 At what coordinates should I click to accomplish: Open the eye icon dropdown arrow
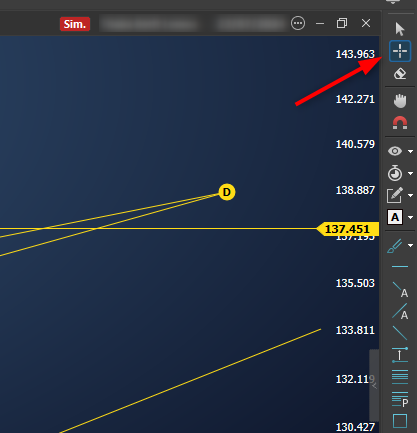(411, 151)
